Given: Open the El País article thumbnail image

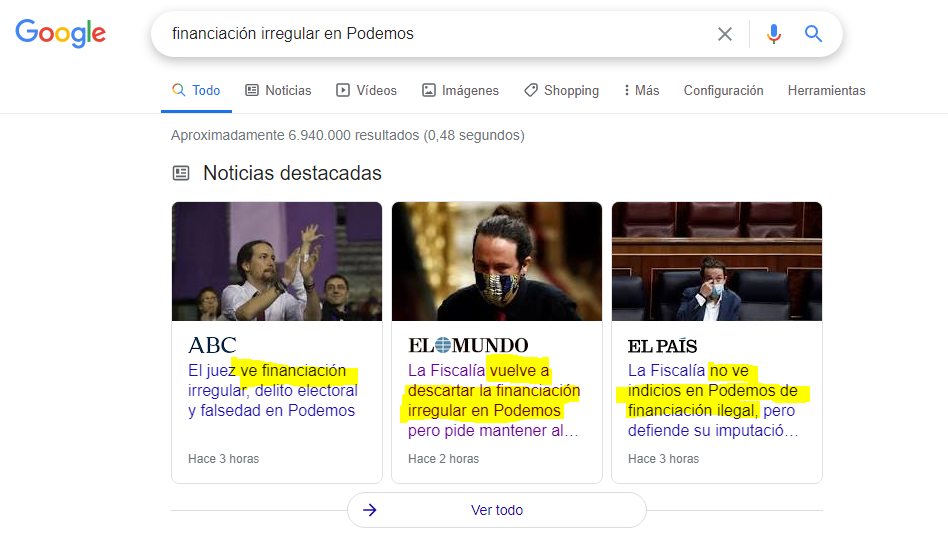Looking at the screenshot, I should click(717, 261).
